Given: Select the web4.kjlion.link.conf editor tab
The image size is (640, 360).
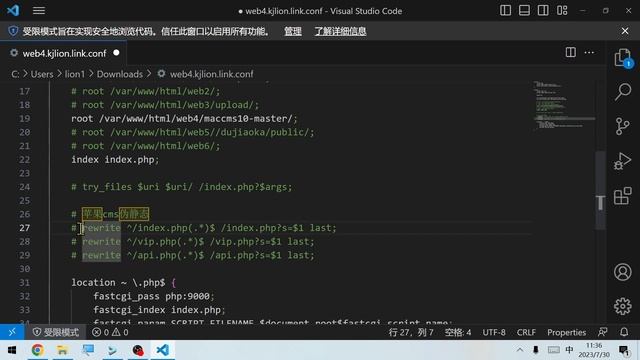Looking at the screenshot, I should (64, 53).
